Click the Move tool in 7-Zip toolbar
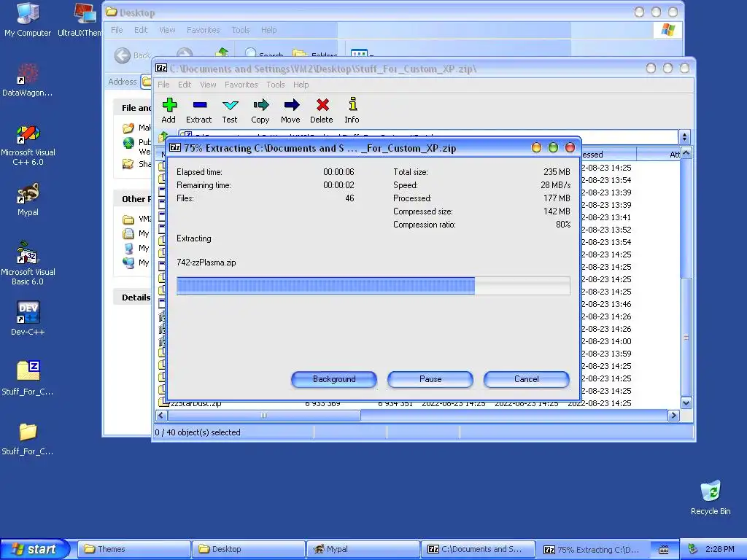The height and width of the screenshot is (560, 747). 290,111
